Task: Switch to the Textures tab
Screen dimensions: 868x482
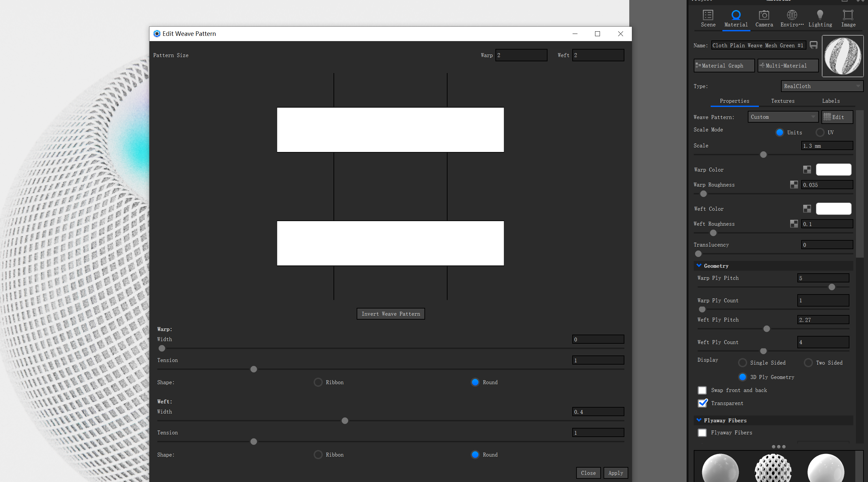Action: click(782, 101)
